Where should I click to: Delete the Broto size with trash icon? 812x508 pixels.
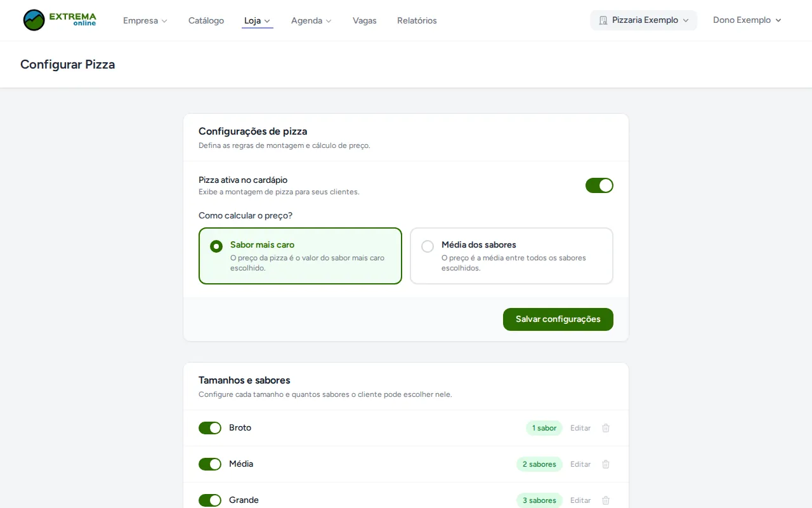pos(606,428)
